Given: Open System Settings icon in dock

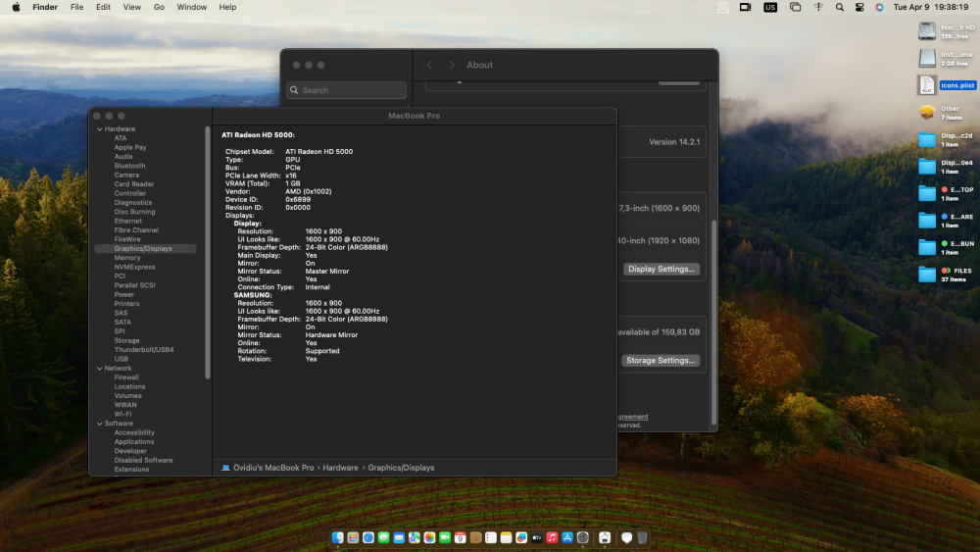Looking at the screenshot, I should [x=583, y=537].
